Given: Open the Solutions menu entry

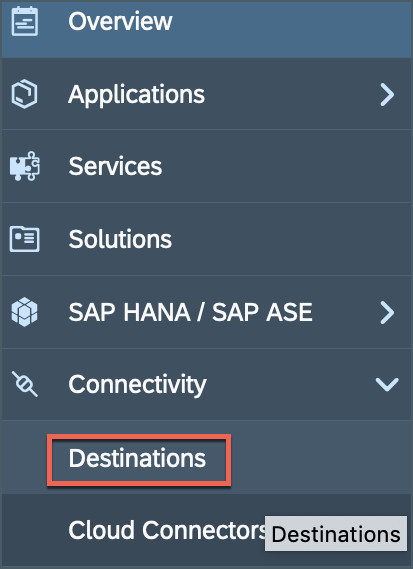Looking at the screenshot, I should (x=120, y=239).
